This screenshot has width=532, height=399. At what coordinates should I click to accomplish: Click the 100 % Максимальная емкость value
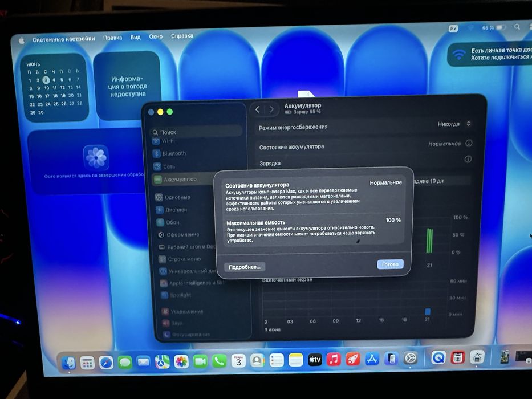(x=393, y=220)
